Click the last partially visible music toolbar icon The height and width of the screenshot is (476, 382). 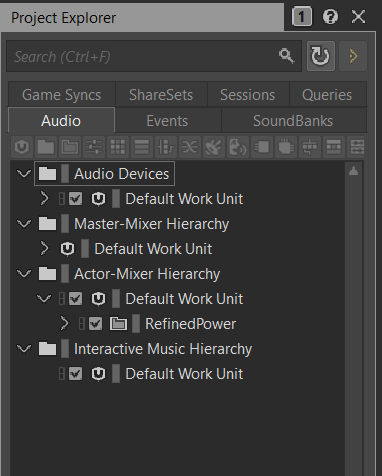pos(356,147)
